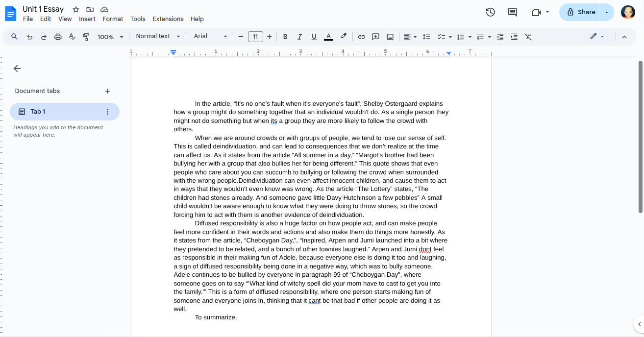Screen dimensions: 644x337
Task: Add a new document tab
Action: pyautogui.click(x=107, y=91)
